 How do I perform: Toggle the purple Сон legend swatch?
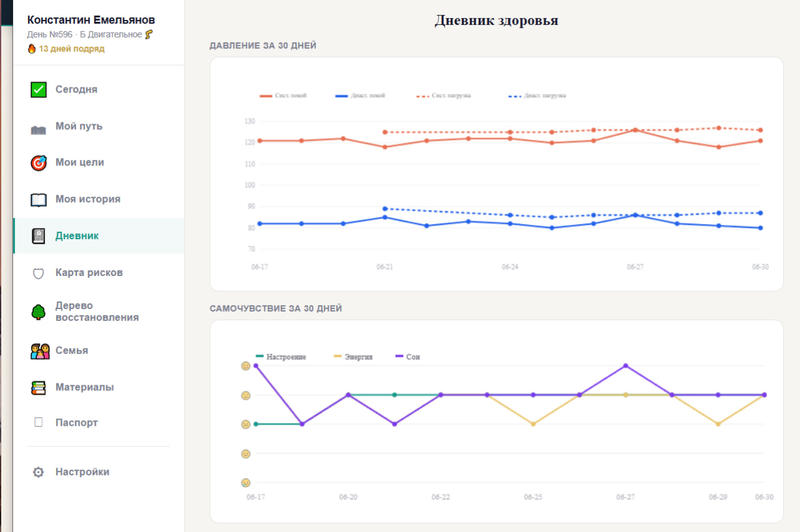(401, 357)
